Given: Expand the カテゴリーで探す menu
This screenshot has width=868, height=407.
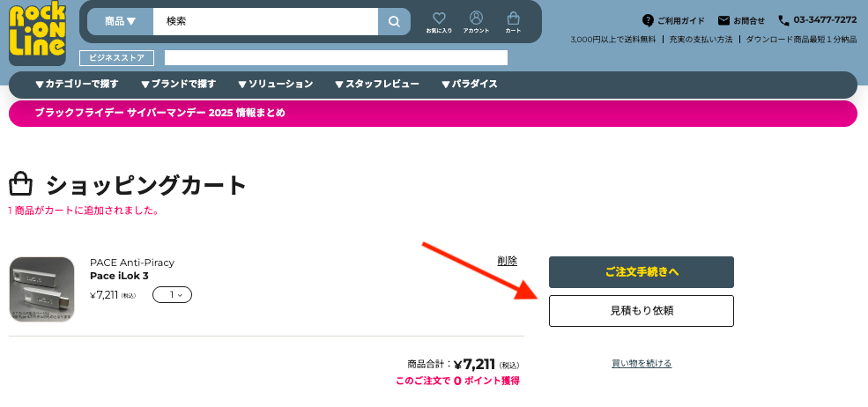Looking at the screenshot, I should click(x=77, y=85).
